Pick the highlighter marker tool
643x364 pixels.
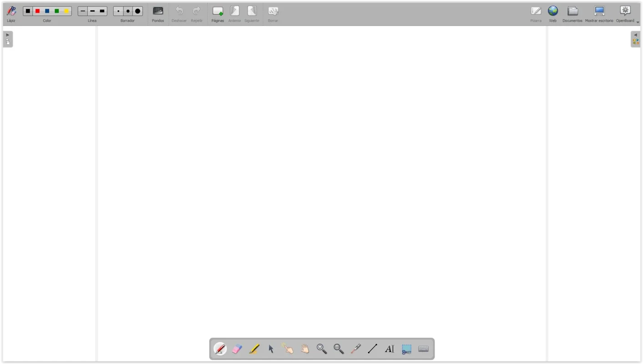point(253,349)
